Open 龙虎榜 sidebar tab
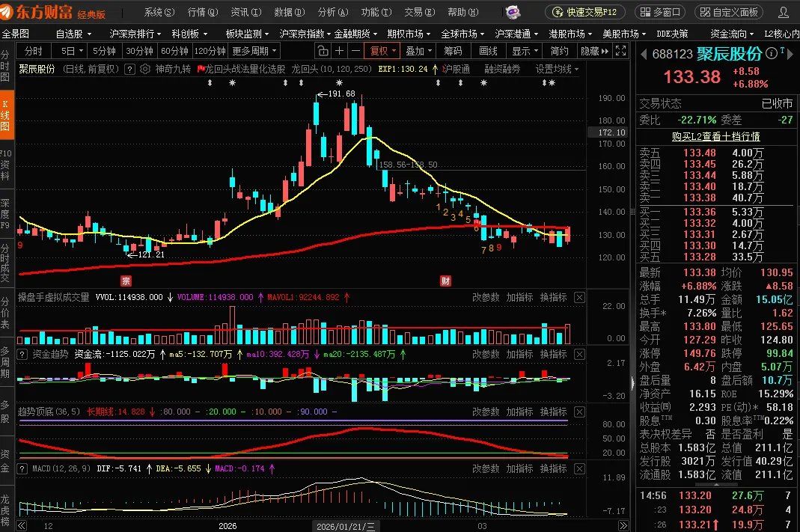This screenshot has width=800, height=532. [5, 510]
